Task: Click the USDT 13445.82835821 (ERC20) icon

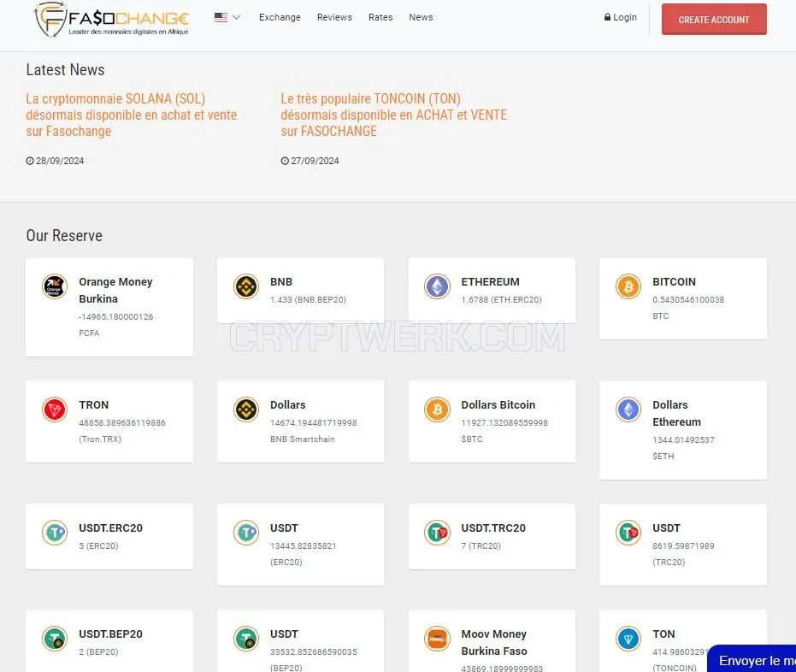Action: click(246, 533)
